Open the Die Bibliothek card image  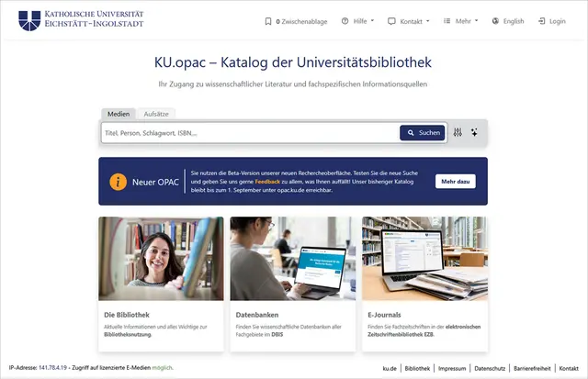(x=161, y=259)
